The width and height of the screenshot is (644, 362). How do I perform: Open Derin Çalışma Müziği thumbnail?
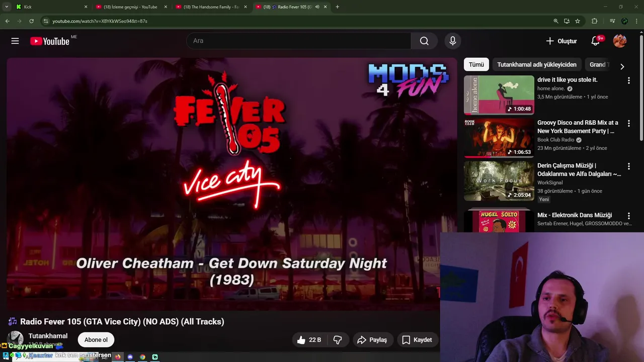click(x=499, y=181)
